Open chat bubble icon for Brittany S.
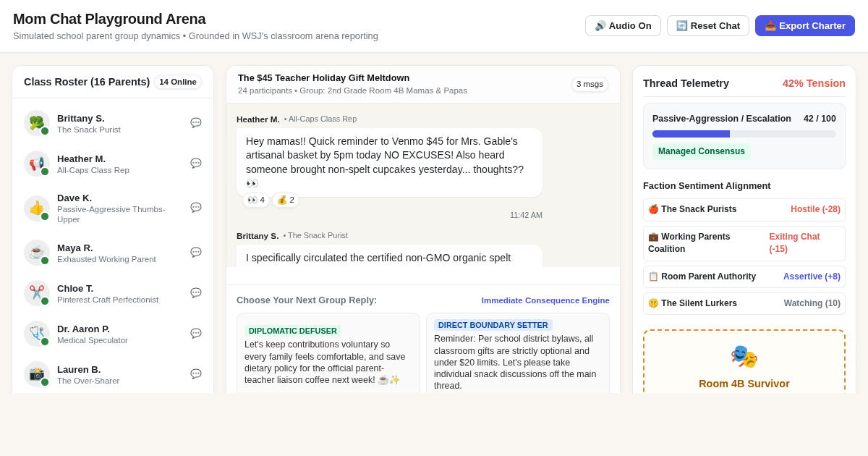The width and height of the screenshot is (868, 456). [196, 123]
